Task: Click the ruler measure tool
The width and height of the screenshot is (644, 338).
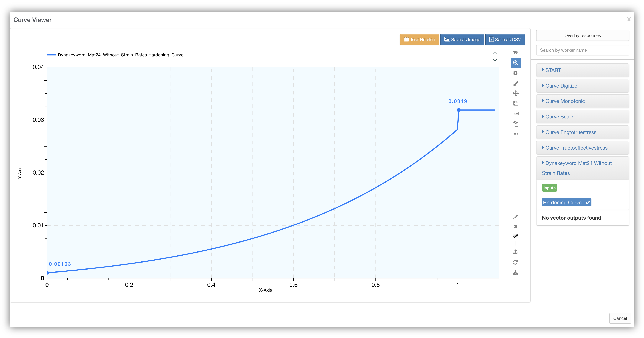Action: pos(516,236)
